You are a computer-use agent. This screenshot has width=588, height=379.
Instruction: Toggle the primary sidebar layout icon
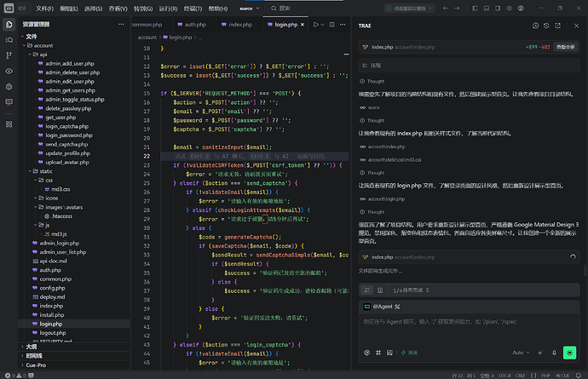[475, 9]
